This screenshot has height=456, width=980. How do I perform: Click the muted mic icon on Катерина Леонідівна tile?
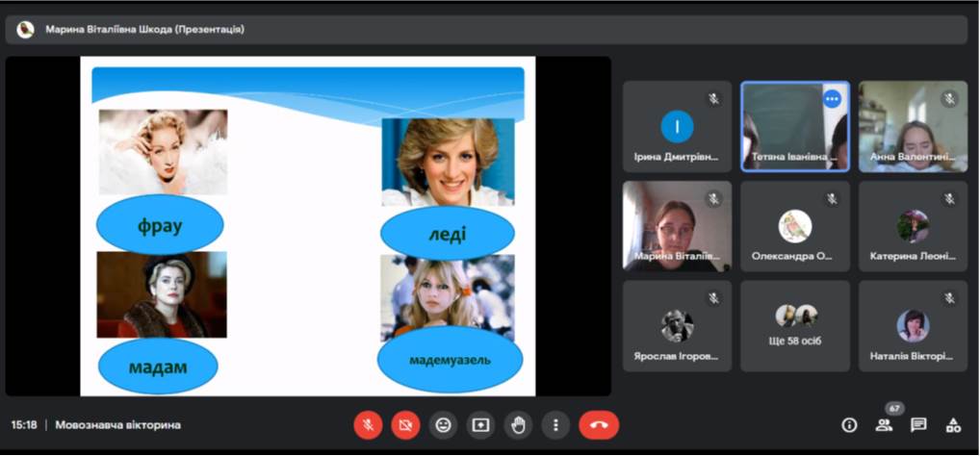pos(950,198)
